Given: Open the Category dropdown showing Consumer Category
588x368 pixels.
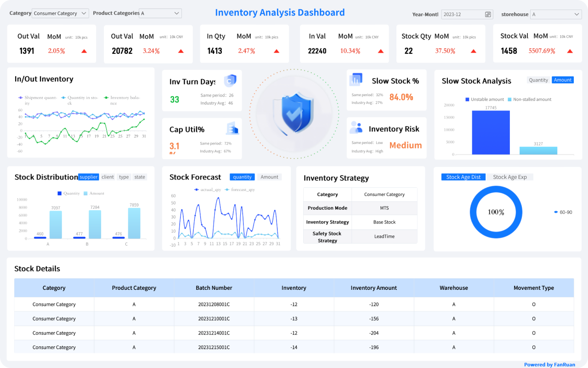Looking at the screenshot, I should point(61,13).
